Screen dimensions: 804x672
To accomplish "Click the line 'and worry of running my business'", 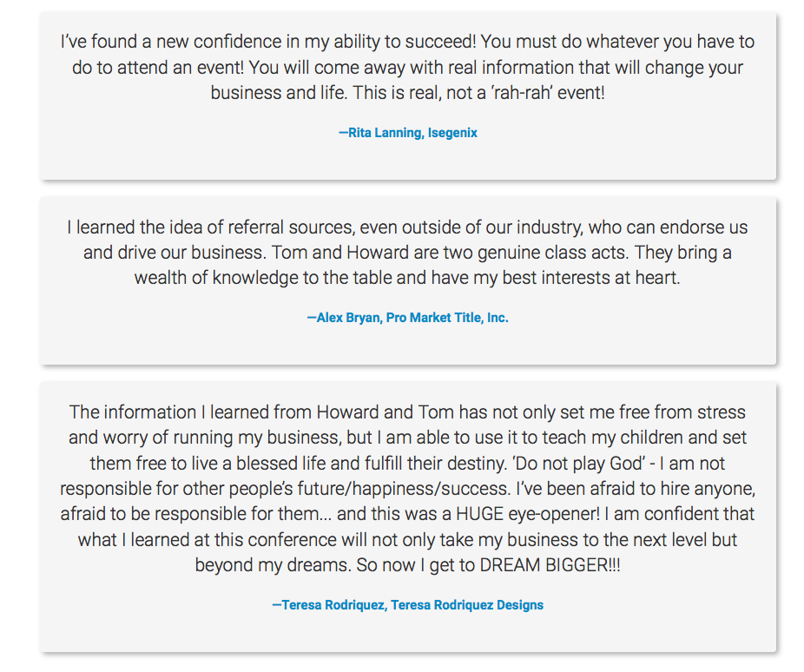I will click(407, 438).
